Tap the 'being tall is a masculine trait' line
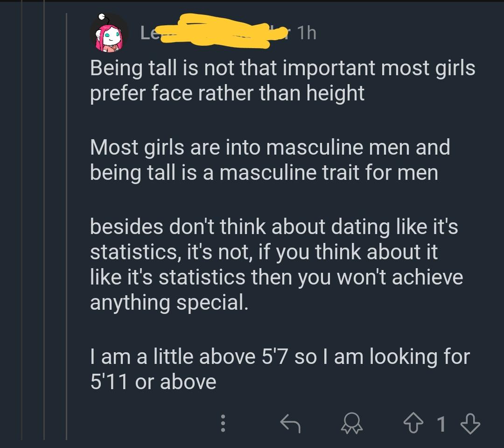This screenshot has height=448, width=504. [264, 172]
